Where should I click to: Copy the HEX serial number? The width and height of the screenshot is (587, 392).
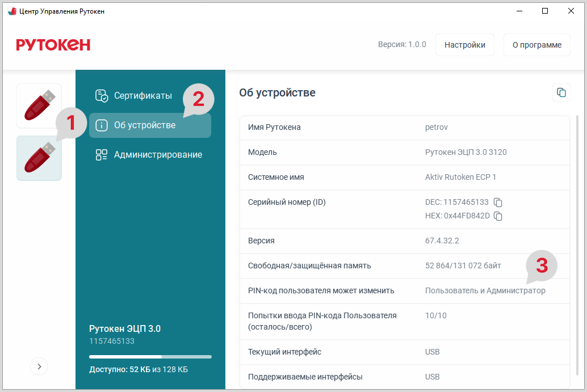[x=498, y=216]
